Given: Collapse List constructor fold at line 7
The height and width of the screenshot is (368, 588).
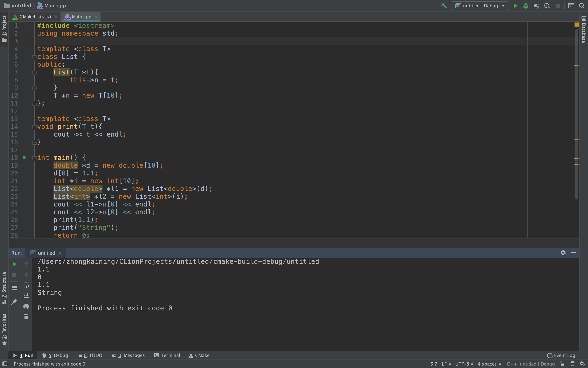Looking at the screenshot, I should click(35, 73).
